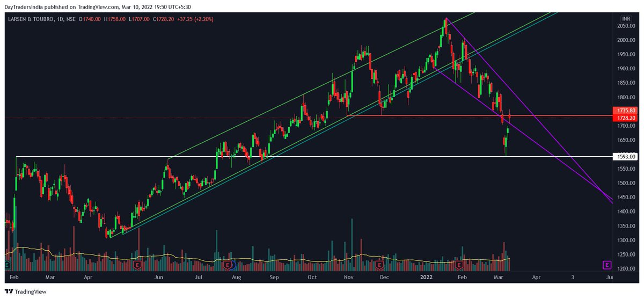This screenshot has width=644, height=299.
Task: Click the INR currency label
Action: click(x=626, y=18)
